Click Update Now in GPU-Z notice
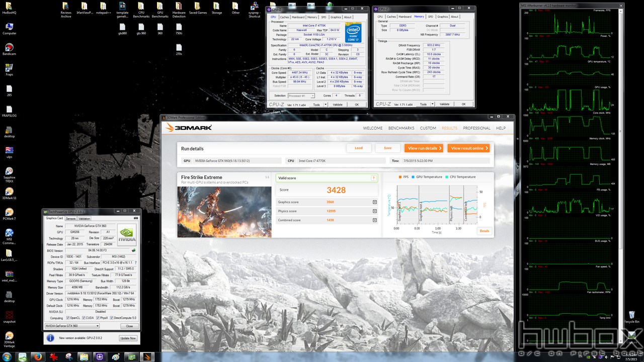 click(128, 338)
